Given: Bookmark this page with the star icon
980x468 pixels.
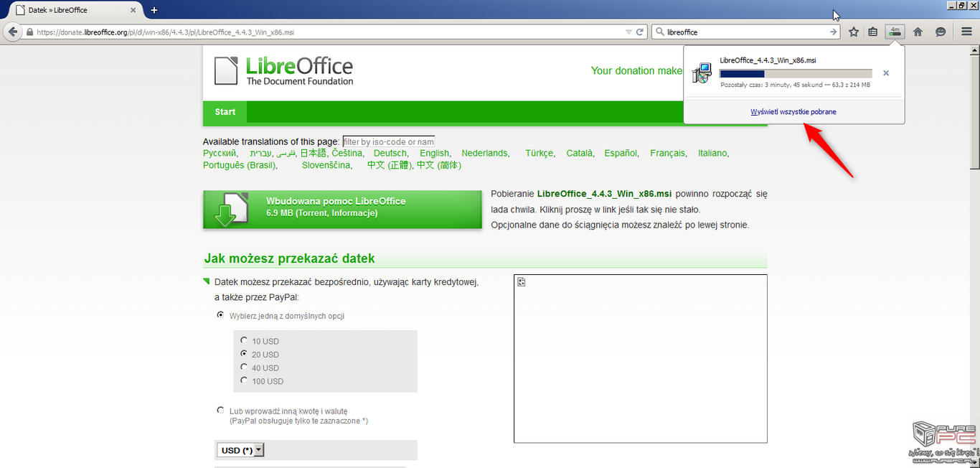Looking at the screenshot, I should pos(854,32).
